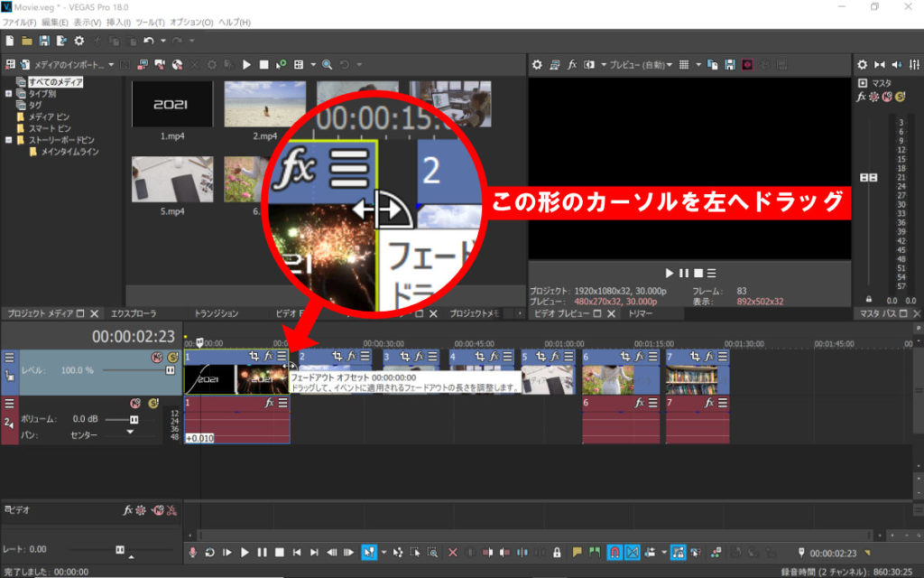The height and width of the screenshot is (578, 924).
Task: Solo the audio track
Action: tap(152, 404)
